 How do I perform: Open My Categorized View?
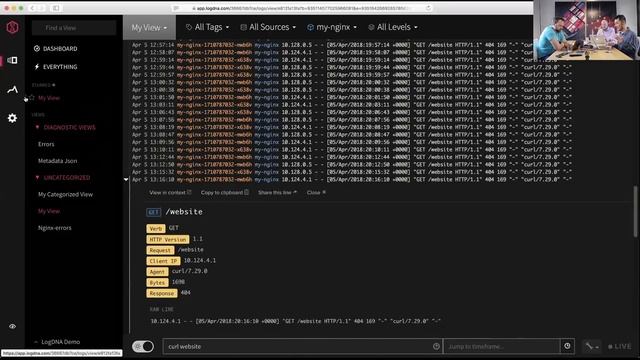(x=65, y=194)
